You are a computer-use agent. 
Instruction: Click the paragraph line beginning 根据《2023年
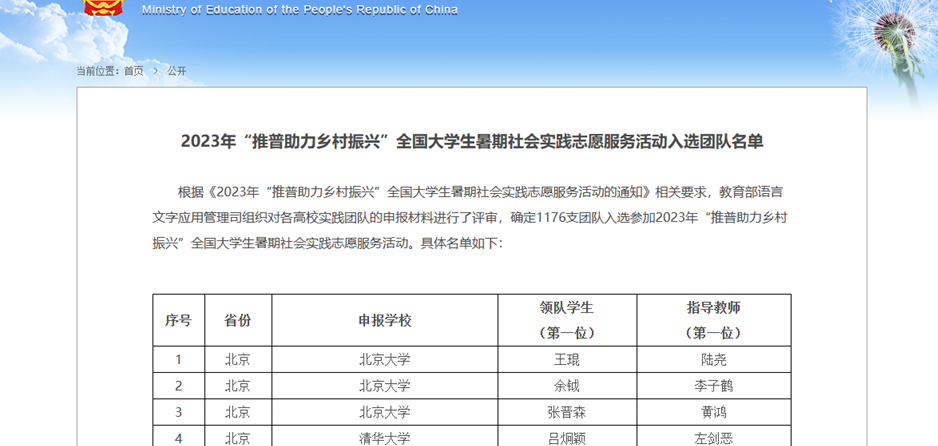tap(481, 193)
